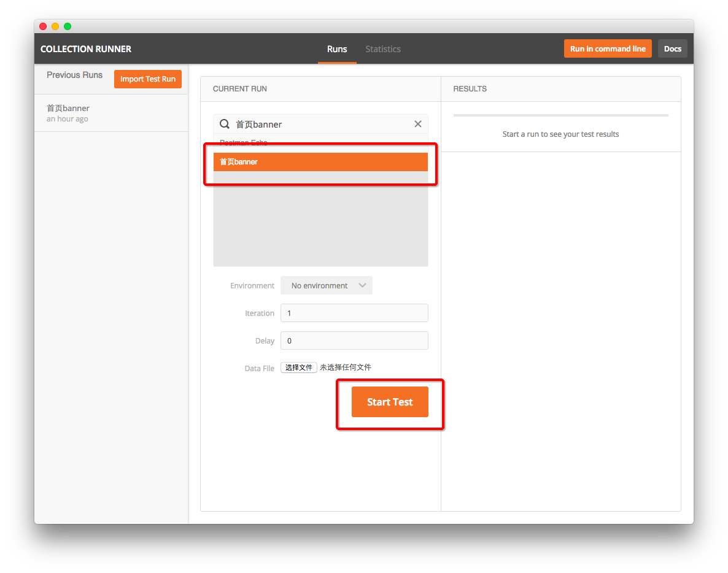The width and height of the screenshot is (728, 573).
Task: Click Import Test Run button
Action: point(148,79)
